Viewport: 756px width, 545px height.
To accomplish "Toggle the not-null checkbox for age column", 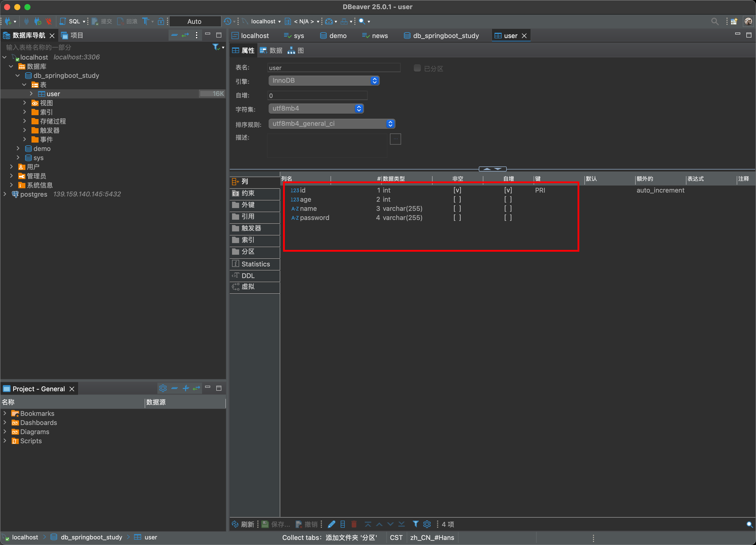I will (457, 199).
